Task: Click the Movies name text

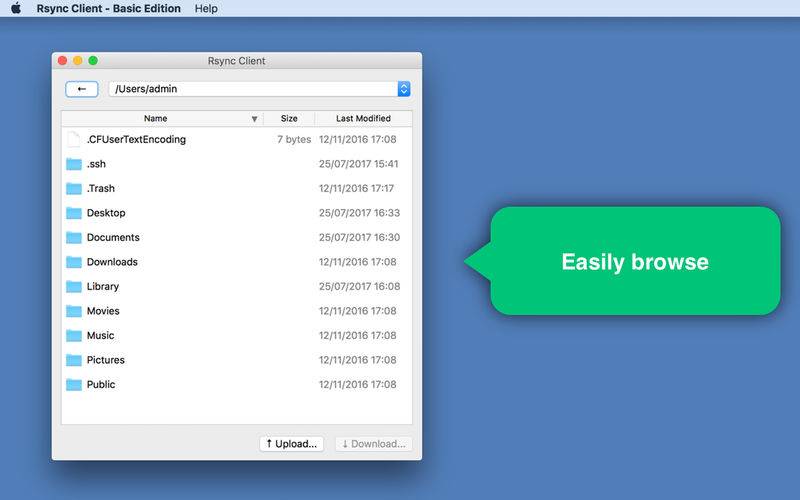Action: tap(103, 311)
